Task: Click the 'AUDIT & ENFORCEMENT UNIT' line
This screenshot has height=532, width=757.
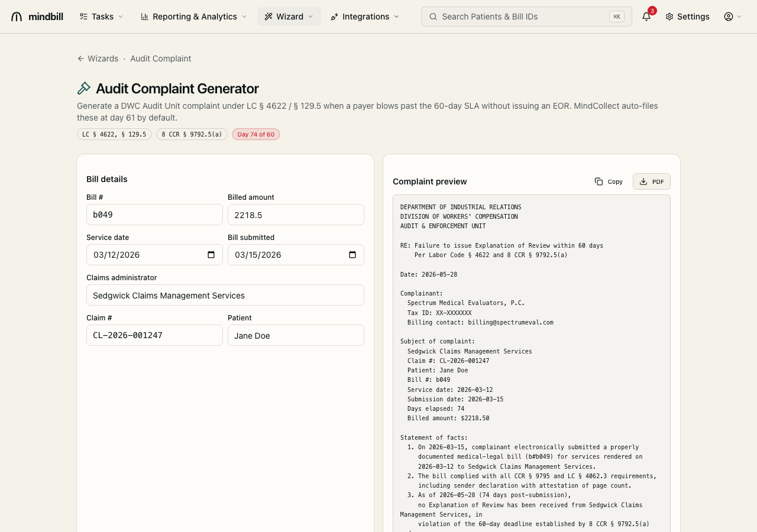Action: [443, 226]
